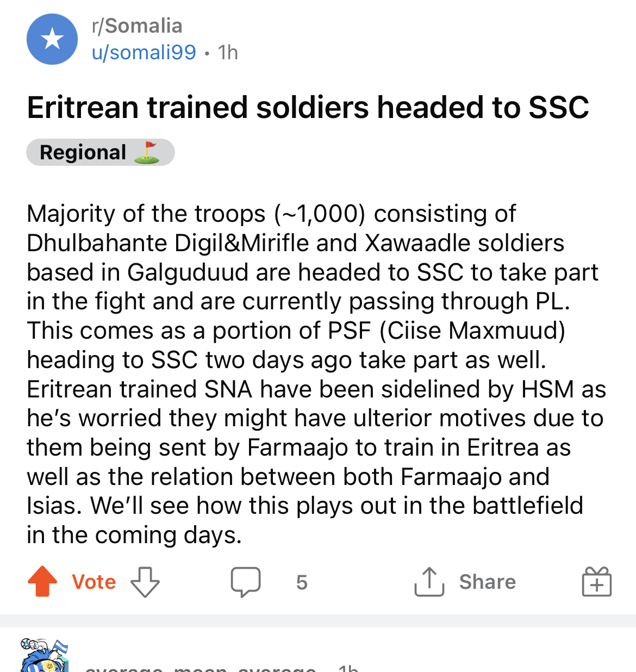
Task: Filter by the Regional flair tag
Action: 101,152
